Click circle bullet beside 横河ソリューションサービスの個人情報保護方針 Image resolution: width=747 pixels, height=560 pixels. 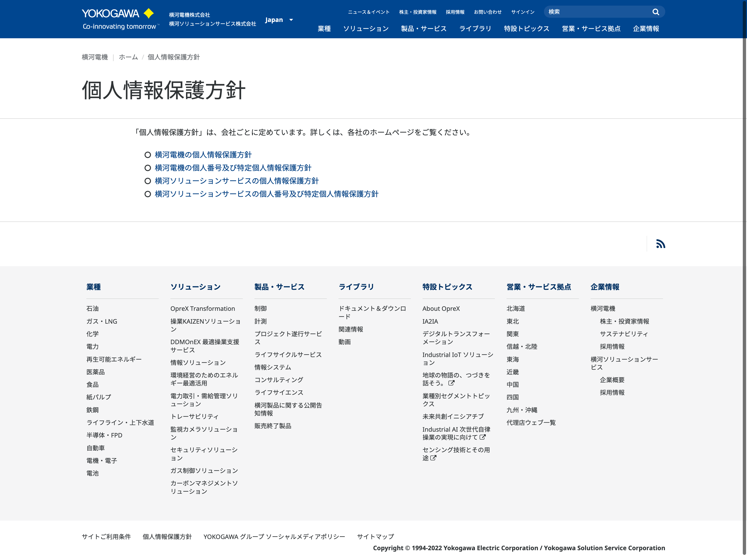[x=148, y=181]
